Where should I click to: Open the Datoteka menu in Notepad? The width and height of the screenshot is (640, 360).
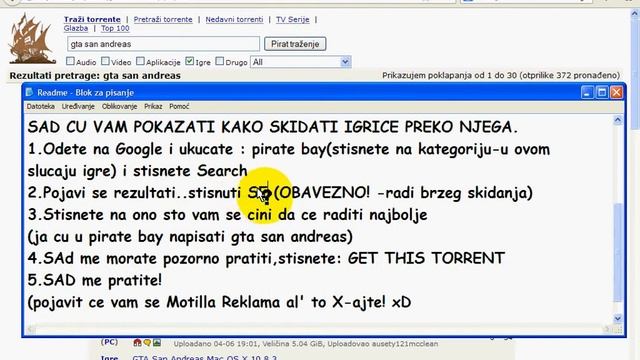coord(40,106)
